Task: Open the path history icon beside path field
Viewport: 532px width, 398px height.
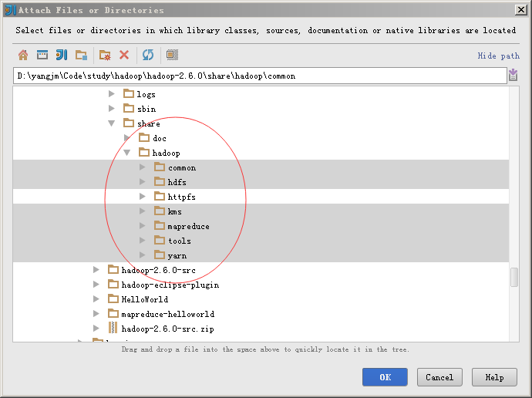Action: 513,75
